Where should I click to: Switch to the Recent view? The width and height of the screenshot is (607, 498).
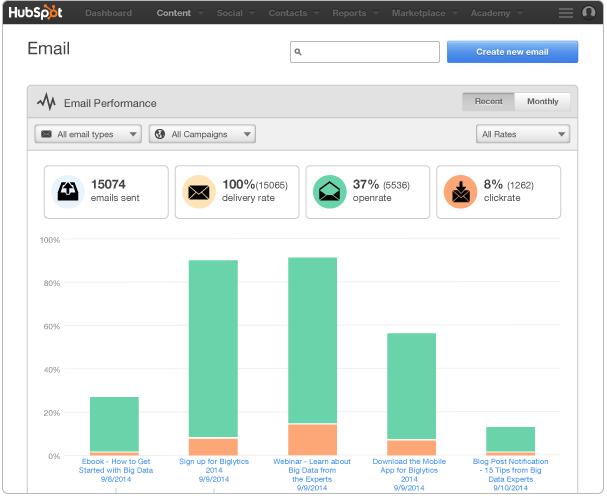coord(488,101)
